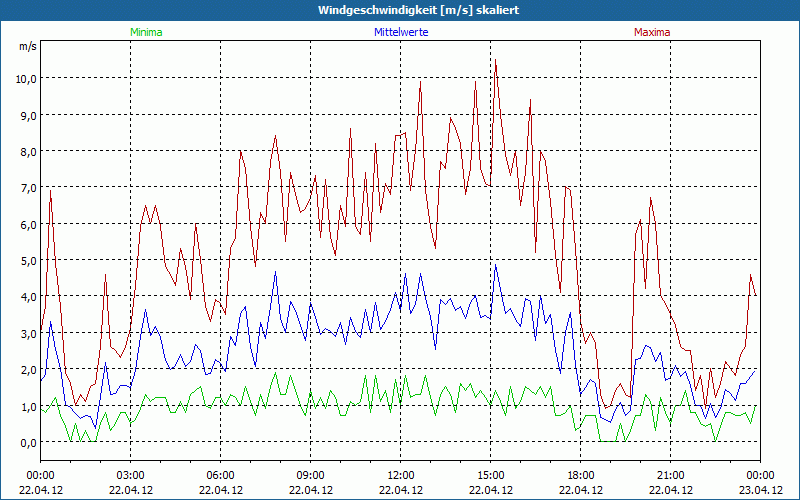Viewport: 800px width, 500px height.
Task: Click the green Minima legend label
Action: tap(146, 32)
